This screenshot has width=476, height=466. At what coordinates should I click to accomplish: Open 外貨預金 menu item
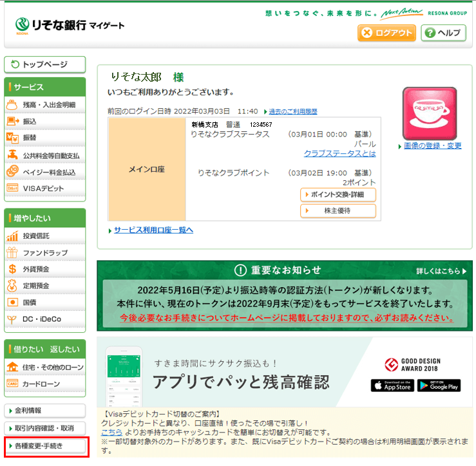click(45, 269)
